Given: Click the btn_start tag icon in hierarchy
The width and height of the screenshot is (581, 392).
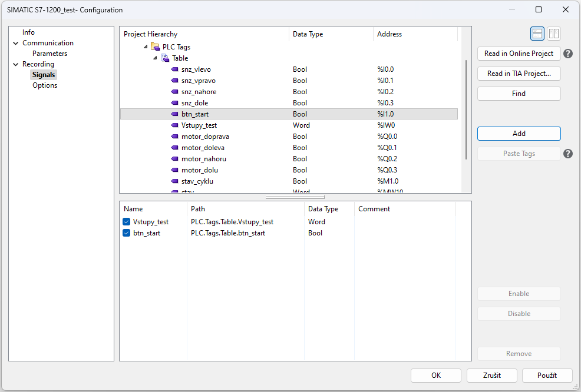Looking at the screenshot, I should point(174,114).
